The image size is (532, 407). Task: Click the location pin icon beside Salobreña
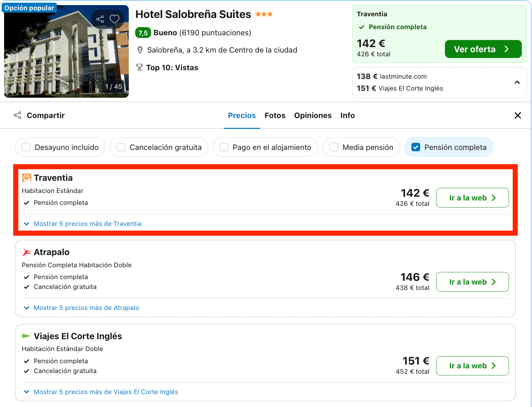[x=140, y=50]
